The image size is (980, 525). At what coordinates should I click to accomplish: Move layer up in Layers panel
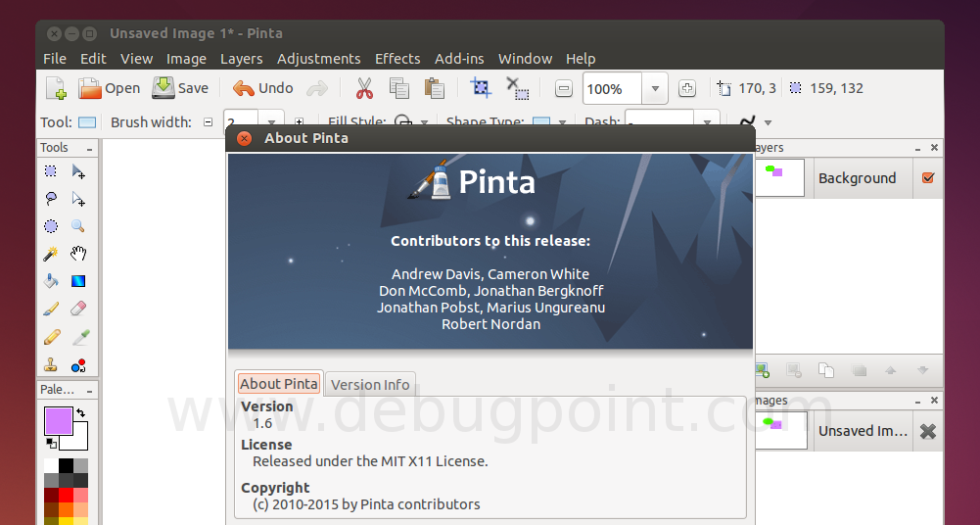[891, 370]
